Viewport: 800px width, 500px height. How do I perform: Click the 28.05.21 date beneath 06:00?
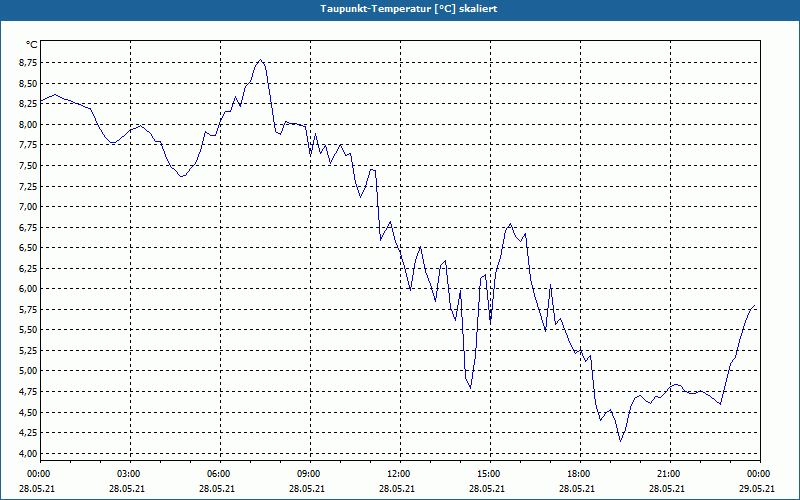coord(217,488)
